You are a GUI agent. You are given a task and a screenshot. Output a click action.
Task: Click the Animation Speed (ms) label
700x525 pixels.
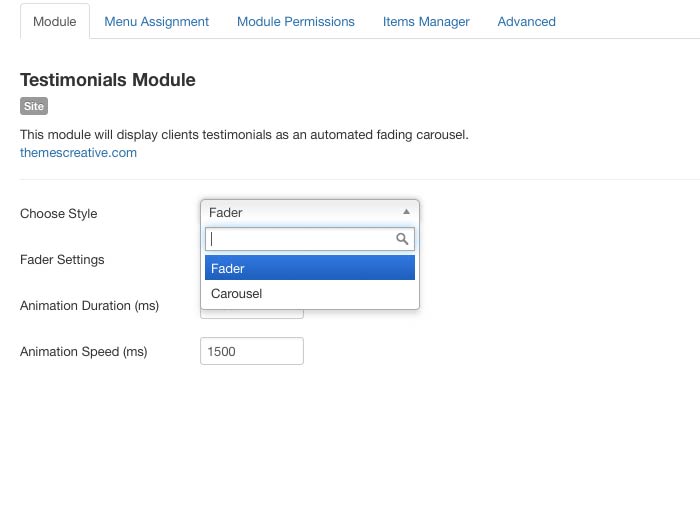click(83, 351)
